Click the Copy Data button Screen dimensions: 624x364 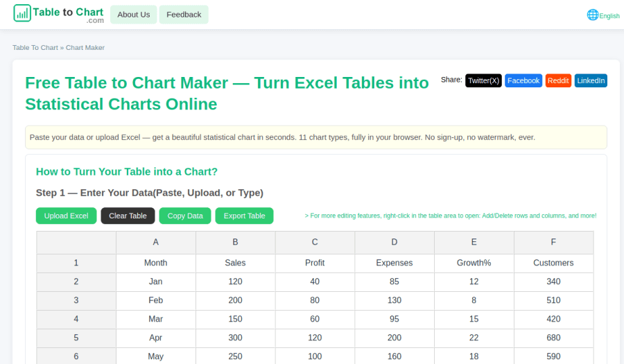[x=185, y=216]
